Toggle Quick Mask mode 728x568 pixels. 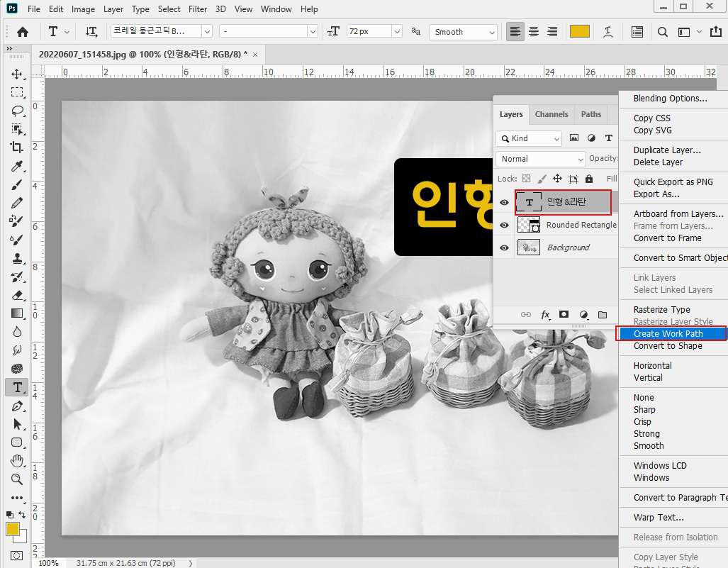[x=17, y=555]
